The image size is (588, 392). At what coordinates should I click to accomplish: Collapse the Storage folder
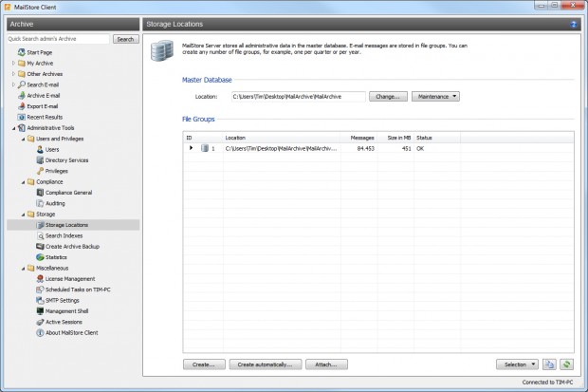24,215
